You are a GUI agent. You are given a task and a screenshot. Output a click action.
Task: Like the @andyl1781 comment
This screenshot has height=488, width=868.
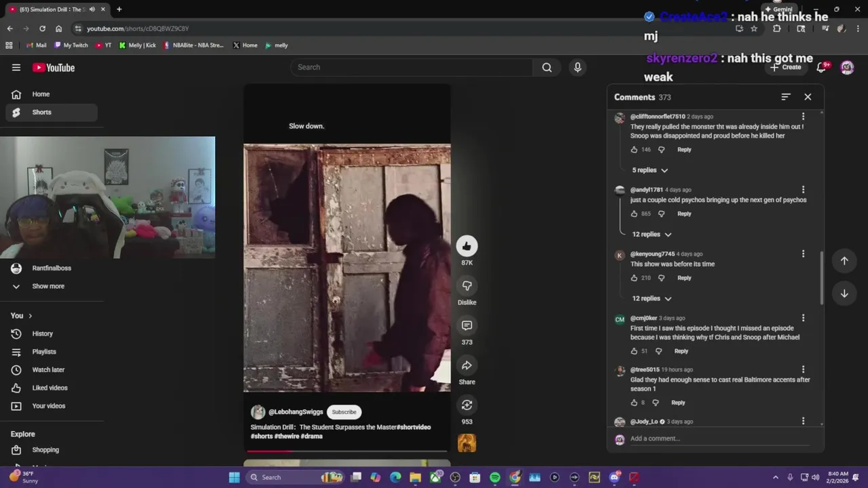click(634, 213)
